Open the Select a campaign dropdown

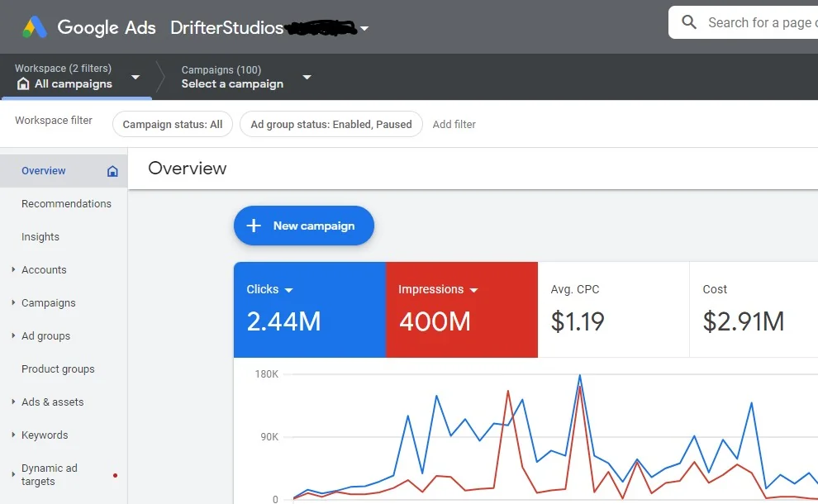tap(307, 77)
